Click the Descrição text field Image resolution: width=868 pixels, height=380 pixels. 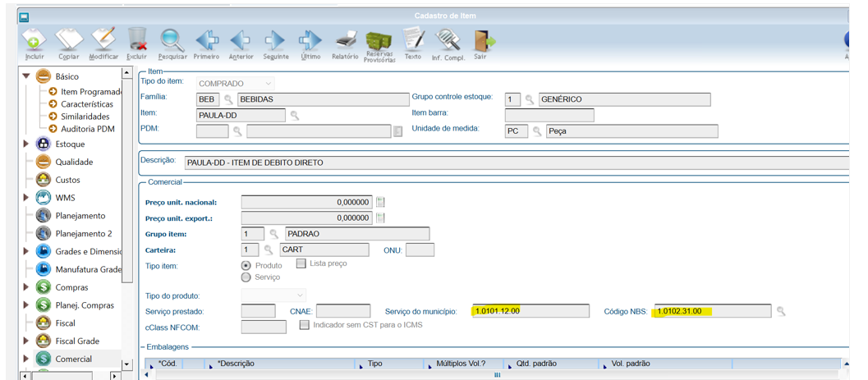(517, 163)
